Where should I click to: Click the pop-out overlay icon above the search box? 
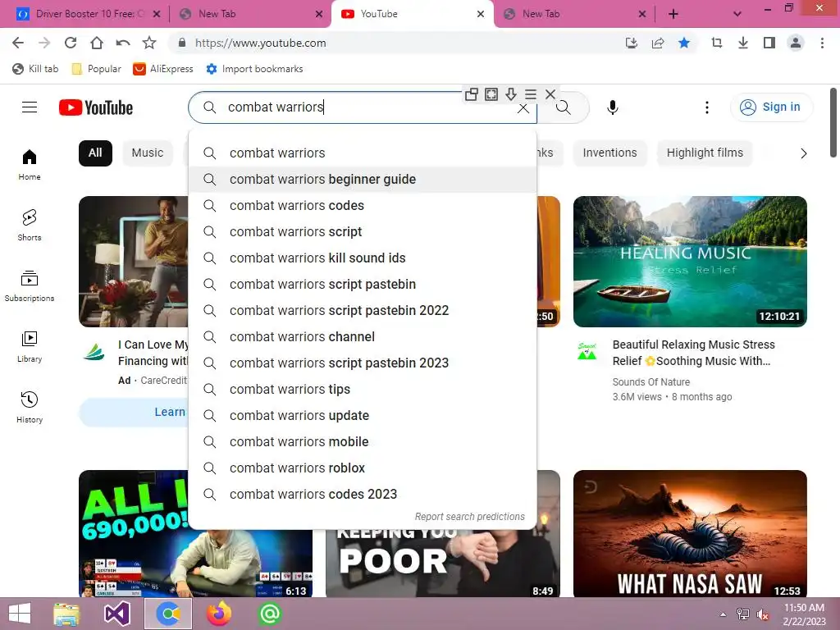(472, 94)
